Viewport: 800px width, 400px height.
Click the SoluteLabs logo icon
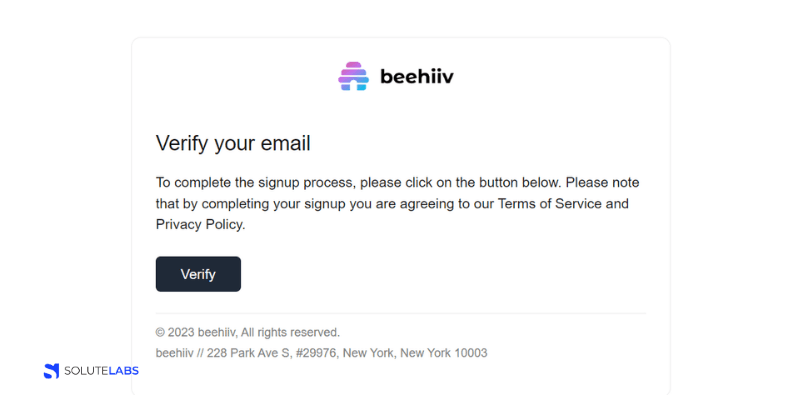[x=51, y=371]
